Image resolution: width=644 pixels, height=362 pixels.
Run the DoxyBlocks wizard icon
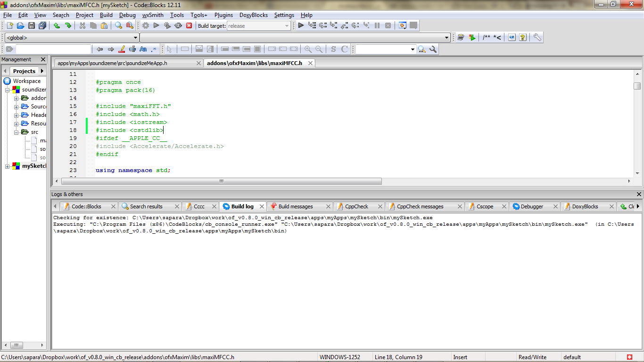coord(461,37)
